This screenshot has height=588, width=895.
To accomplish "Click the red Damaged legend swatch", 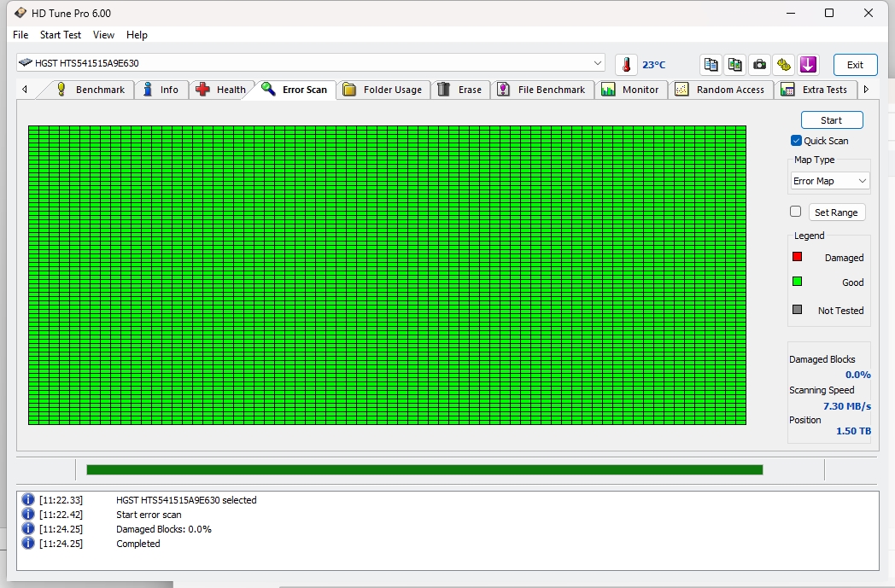I will point(798,257).
